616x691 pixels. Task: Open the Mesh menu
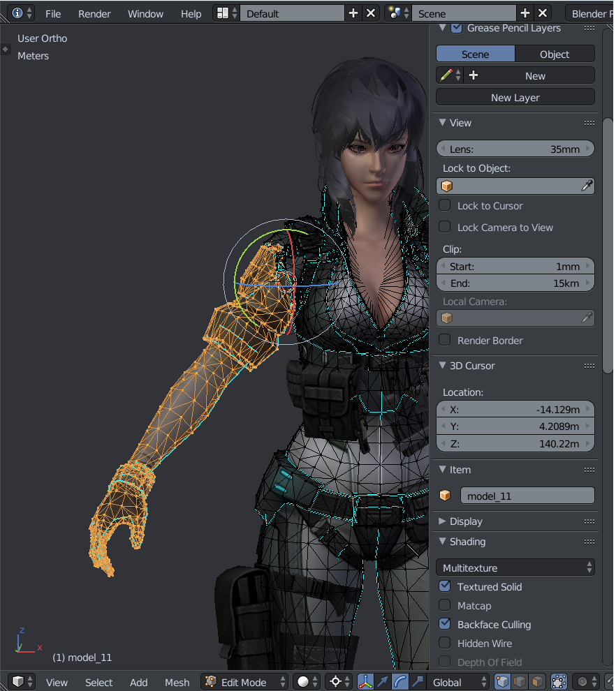pos(177,682)
